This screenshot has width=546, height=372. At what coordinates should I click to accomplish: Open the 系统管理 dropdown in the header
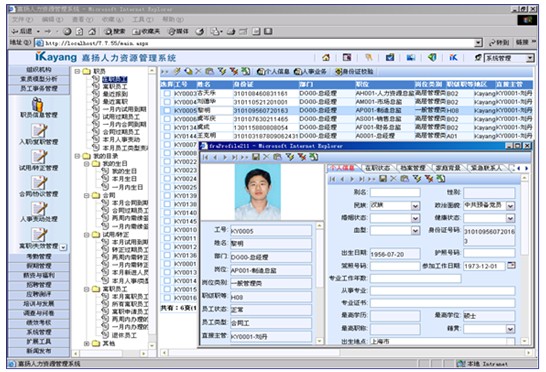(530, 58)
